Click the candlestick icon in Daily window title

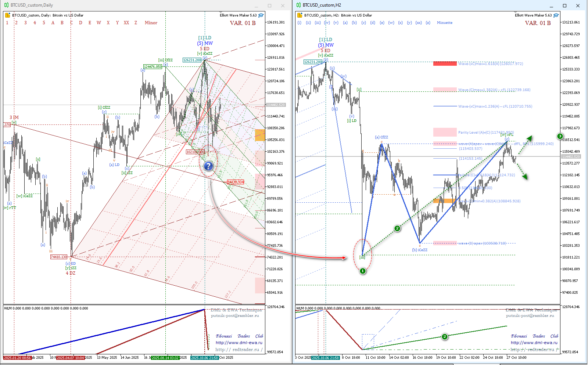click(x=6, y=5)
